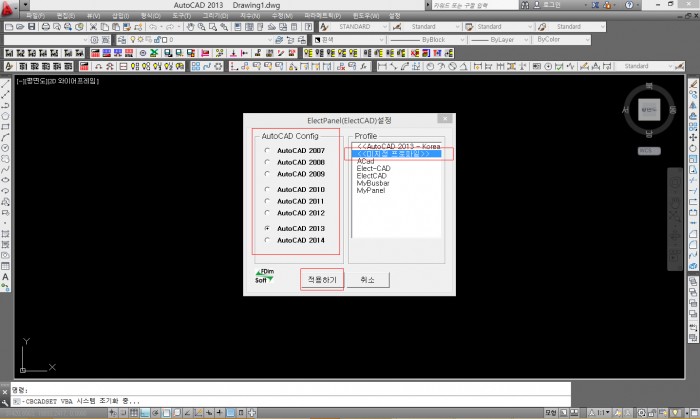Click the 모형 model space button in status bar
Image resolution: width=700 pixels, height=419 pixels.
click(x=551, y=413)
